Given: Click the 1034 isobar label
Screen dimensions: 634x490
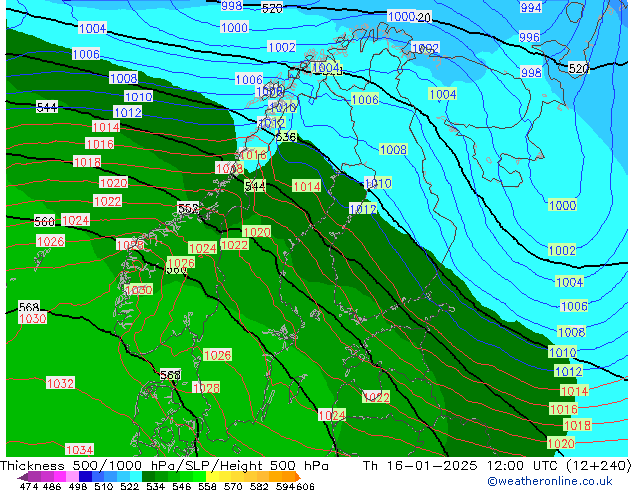Looking at the screenshot, I should (80, 450).
